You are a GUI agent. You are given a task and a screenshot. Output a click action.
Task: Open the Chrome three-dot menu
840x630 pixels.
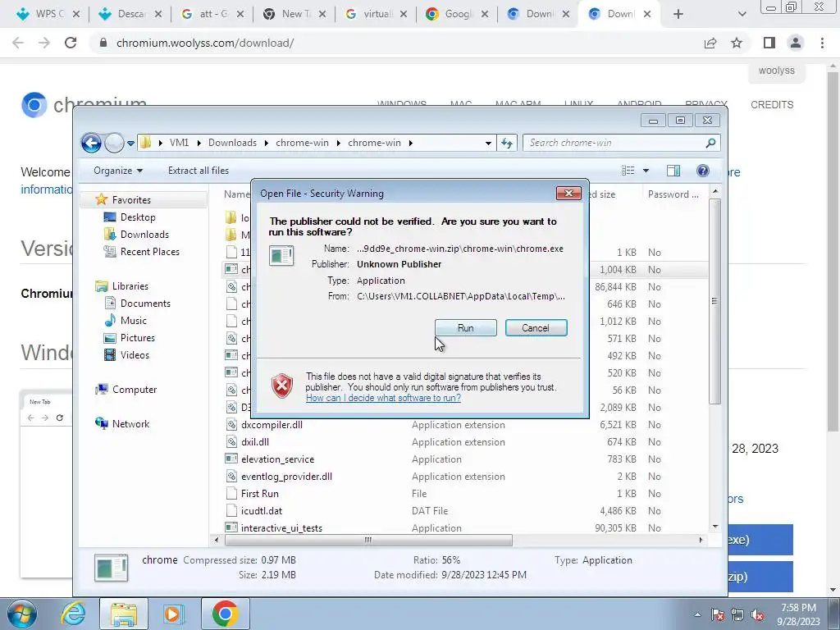(x=822, y=43)
